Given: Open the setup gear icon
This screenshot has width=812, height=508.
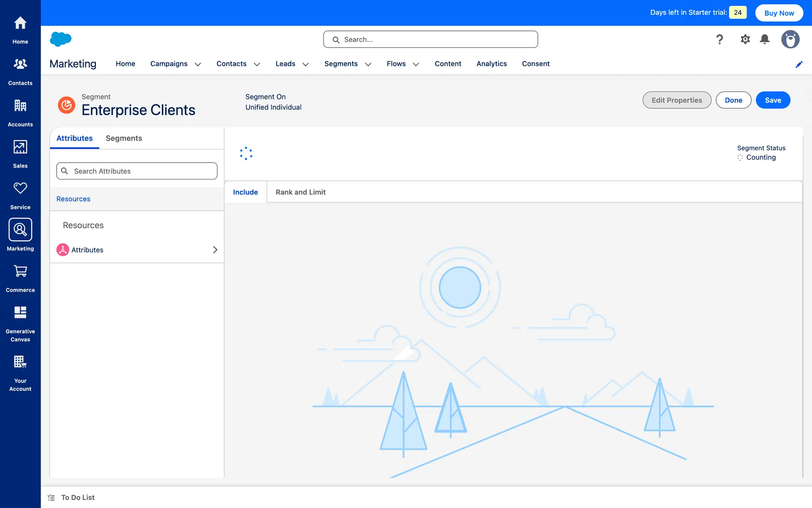Looking at the screenshot, I should (x=745, y=39).
